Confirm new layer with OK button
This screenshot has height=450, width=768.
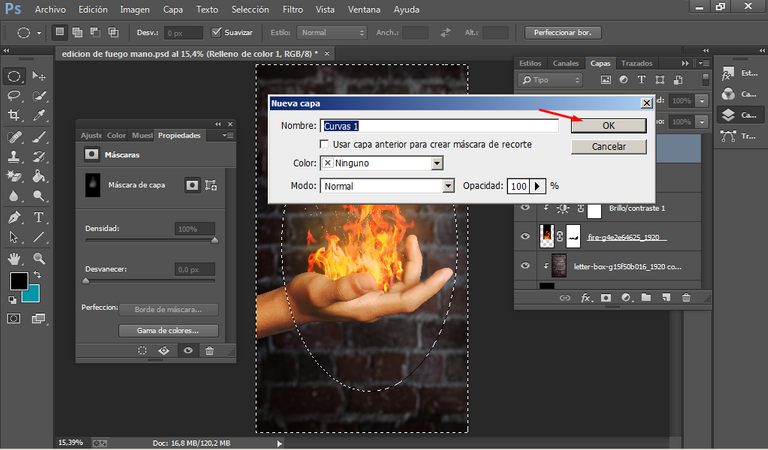tap(608, 125)
